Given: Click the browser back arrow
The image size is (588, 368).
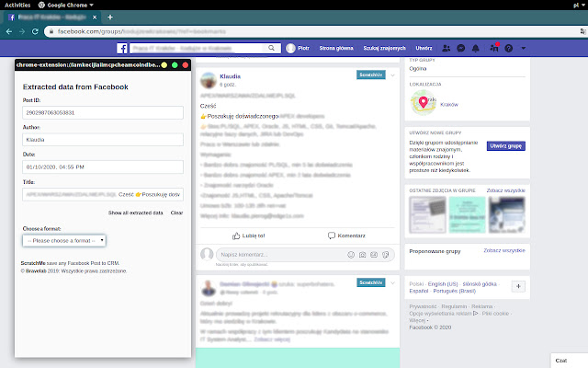Looking at the screenshot, I should pyautogui.click(x=9, y=31).
